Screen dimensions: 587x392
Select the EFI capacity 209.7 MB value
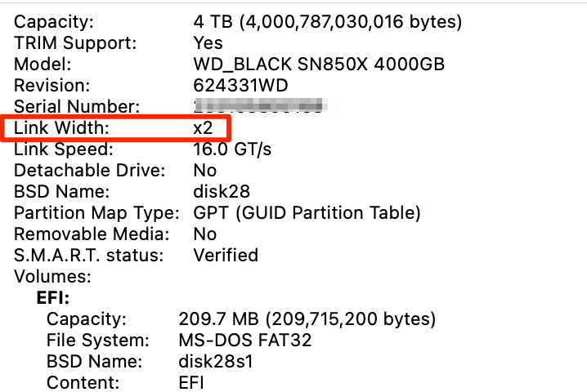(307, 319)
